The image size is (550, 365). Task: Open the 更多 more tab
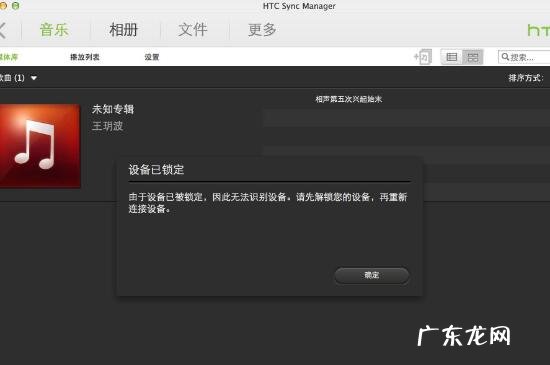coord(262,30)
